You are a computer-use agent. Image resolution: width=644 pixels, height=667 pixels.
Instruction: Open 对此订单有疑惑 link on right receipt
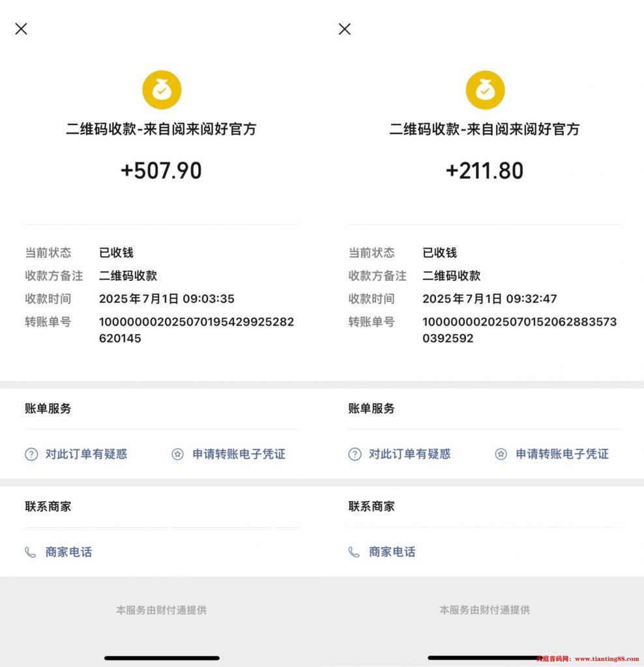(x=410, y=454)
